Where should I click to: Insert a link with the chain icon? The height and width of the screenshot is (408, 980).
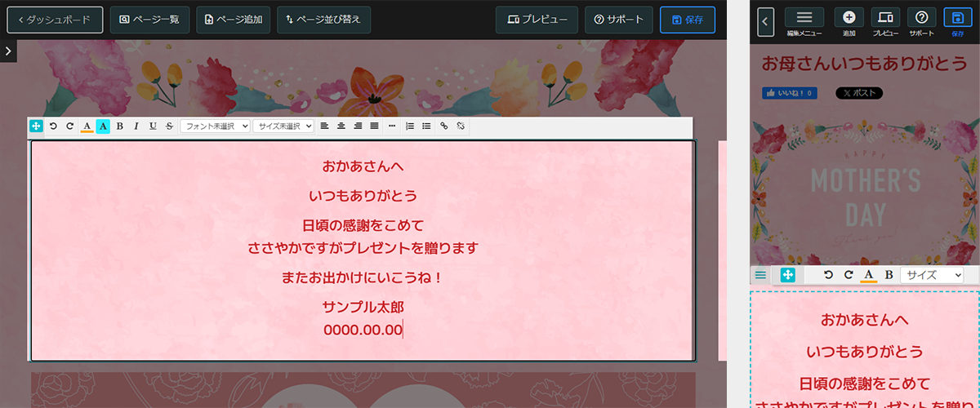pyautogui.click(x=444, y=126)
